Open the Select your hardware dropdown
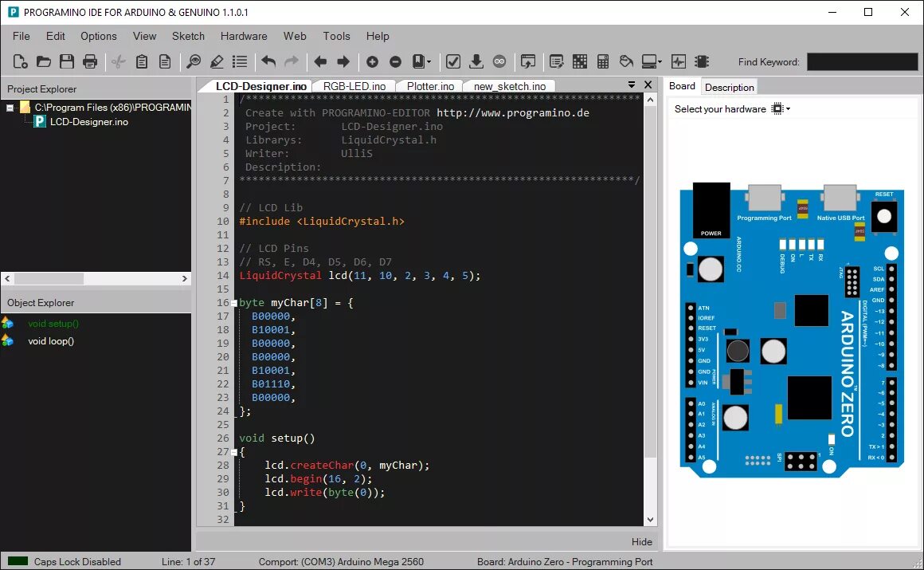The image size is (924, 570). tap(781, 108)
